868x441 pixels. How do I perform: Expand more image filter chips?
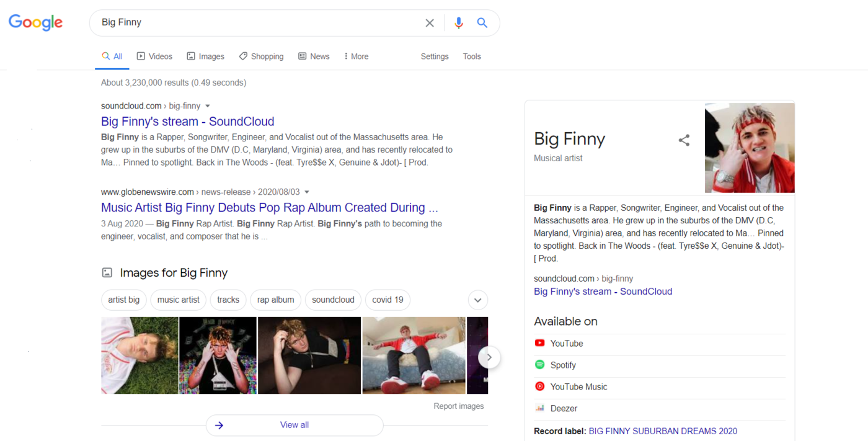tap(477, 300)
